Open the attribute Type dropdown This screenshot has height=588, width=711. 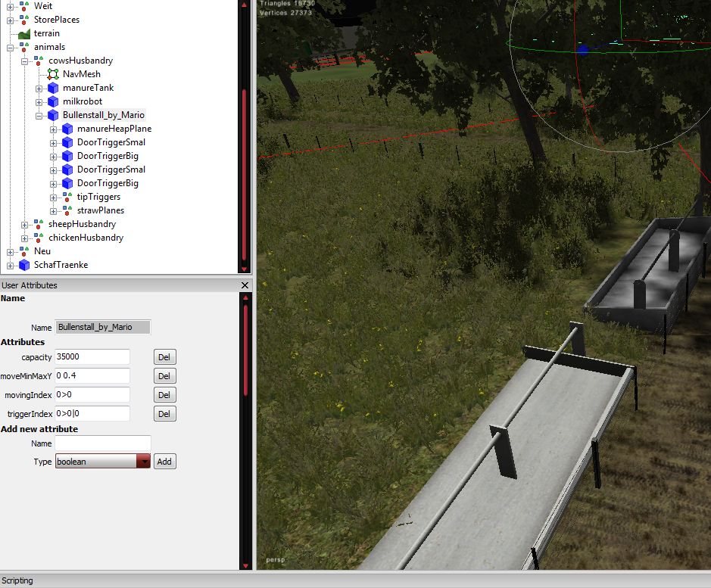[x=143, y=462]
